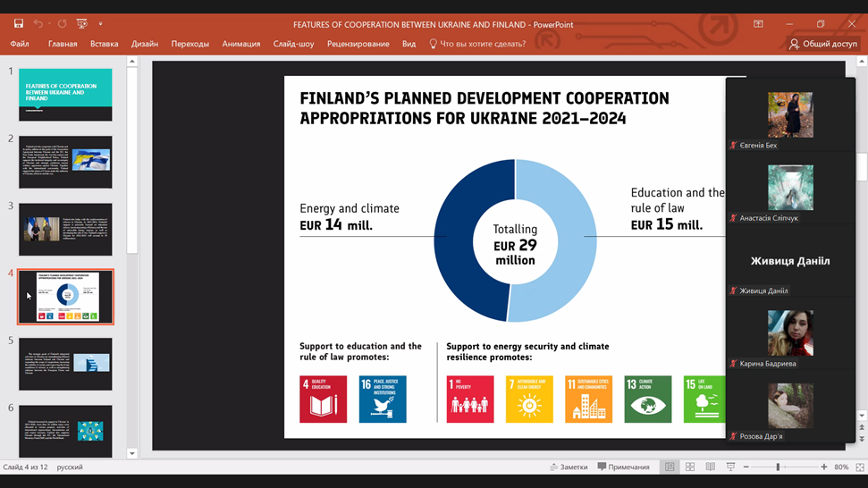Click the 'Что вы хотите сделать?' search box

click(477, 44)
